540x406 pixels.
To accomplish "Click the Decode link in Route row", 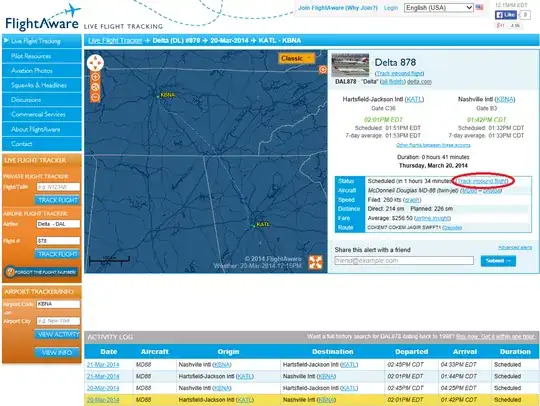I will pyautogui.click(x=452, y=228).
